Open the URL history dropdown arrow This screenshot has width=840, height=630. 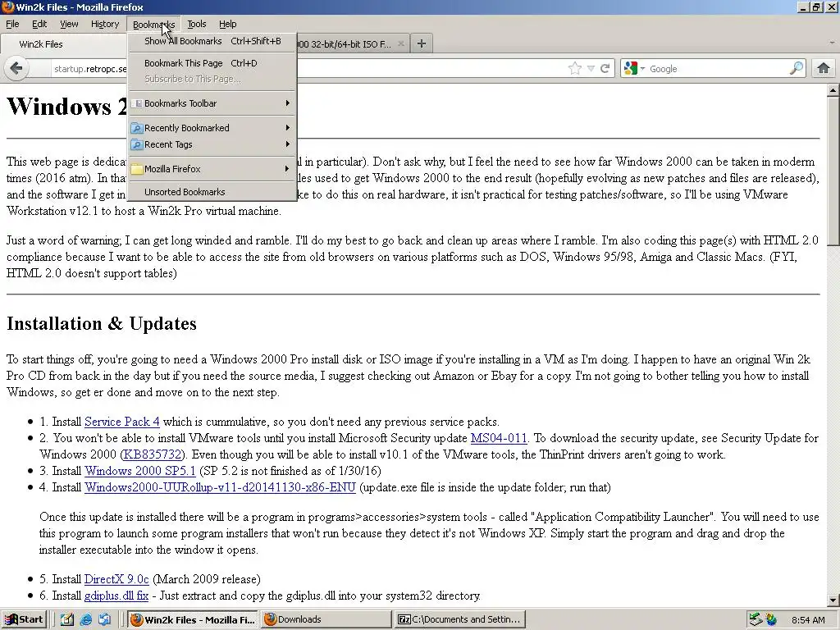click(591, 68)
